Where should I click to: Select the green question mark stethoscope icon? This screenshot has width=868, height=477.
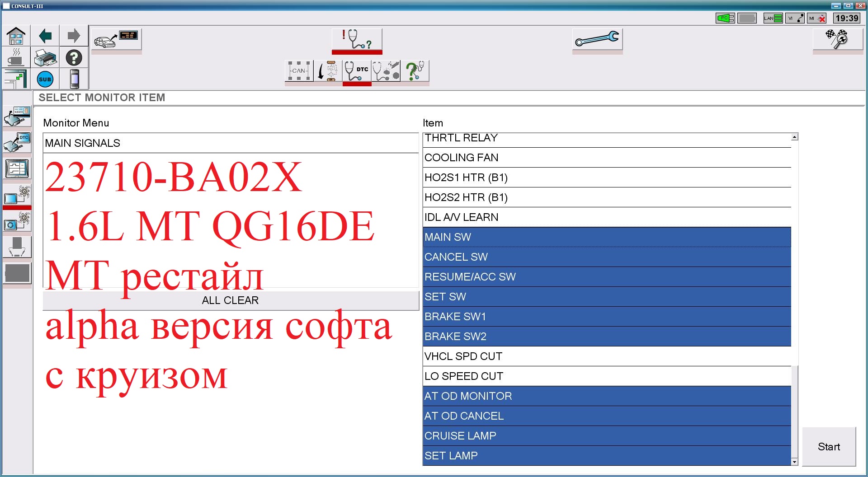415,71
